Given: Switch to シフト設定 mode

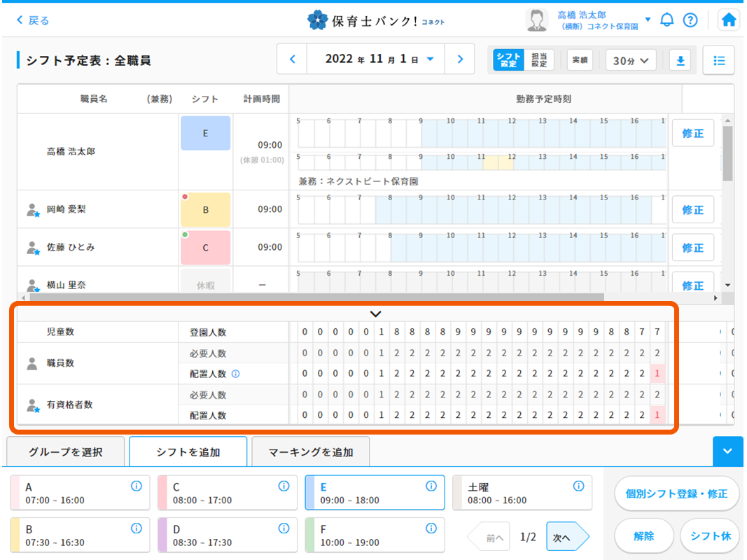Looking at the screenshot, I should point(508,60).
